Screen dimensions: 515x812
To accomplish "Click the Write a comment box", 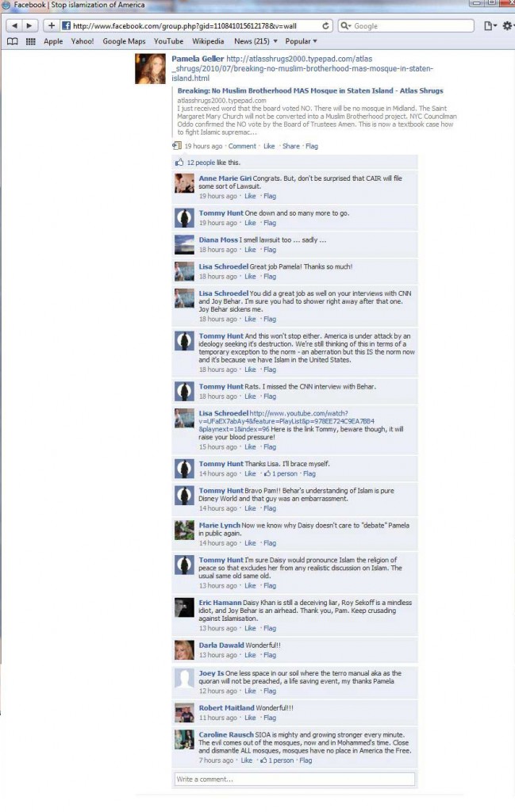I will pos(294,779).
